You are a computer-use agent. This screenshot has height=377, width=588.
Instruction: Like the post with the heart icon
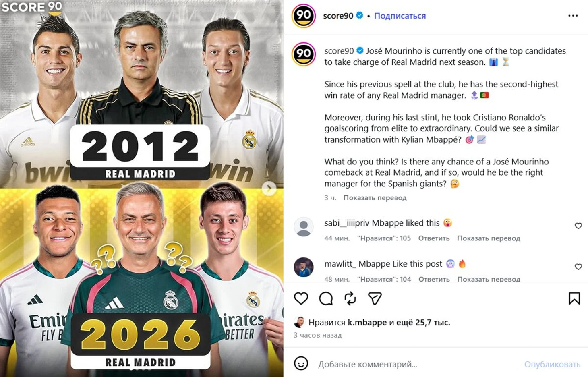click(301, 298)
